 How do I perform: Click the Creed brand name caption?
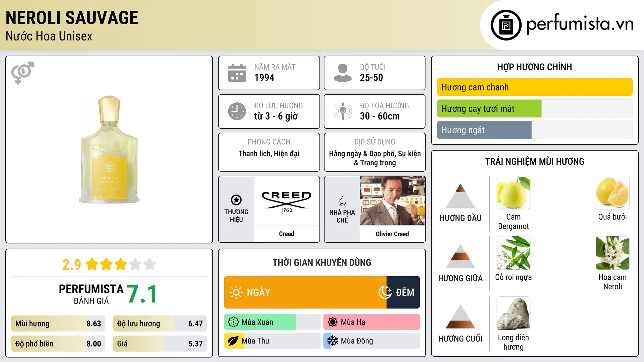286,234
